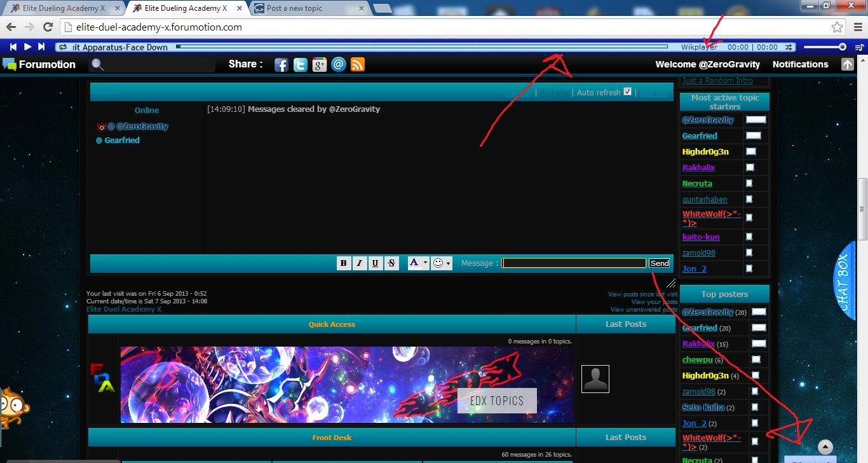868x463 pixels.
Task: Open Necruta in Most active topic starters
Action: 697,184
